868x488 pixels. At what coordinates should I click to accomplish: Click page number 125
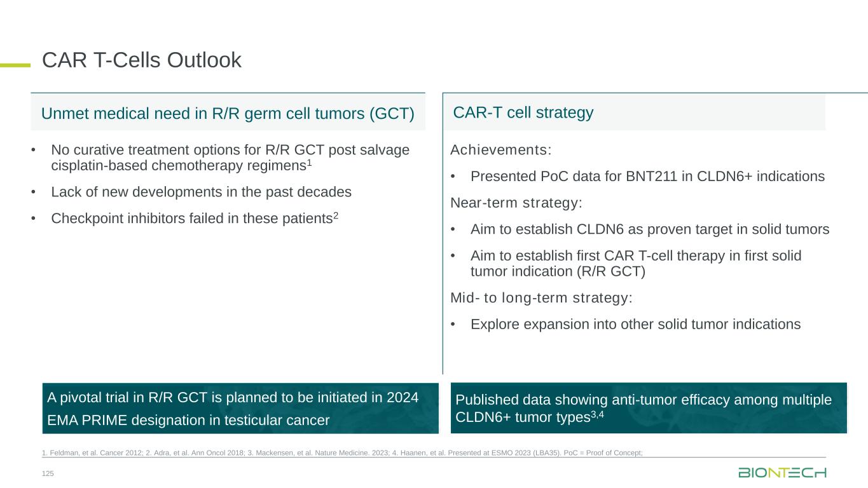point(48,473)
